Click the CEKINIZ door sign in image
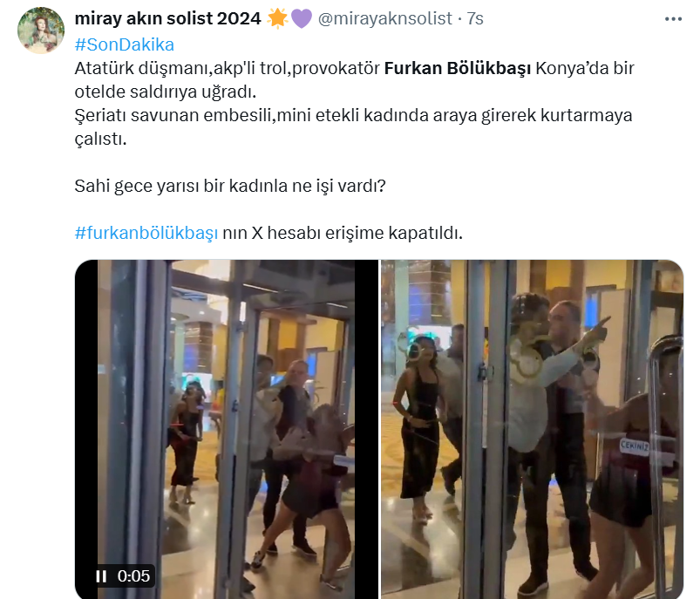The image size is (700, 599). coord(635,446)
